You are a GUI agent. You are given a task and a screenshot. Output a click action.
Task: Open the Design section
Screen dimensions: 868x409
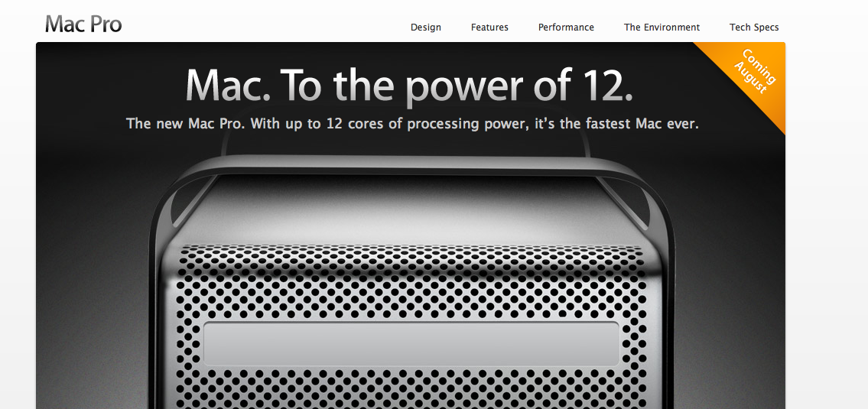point(426,27)
